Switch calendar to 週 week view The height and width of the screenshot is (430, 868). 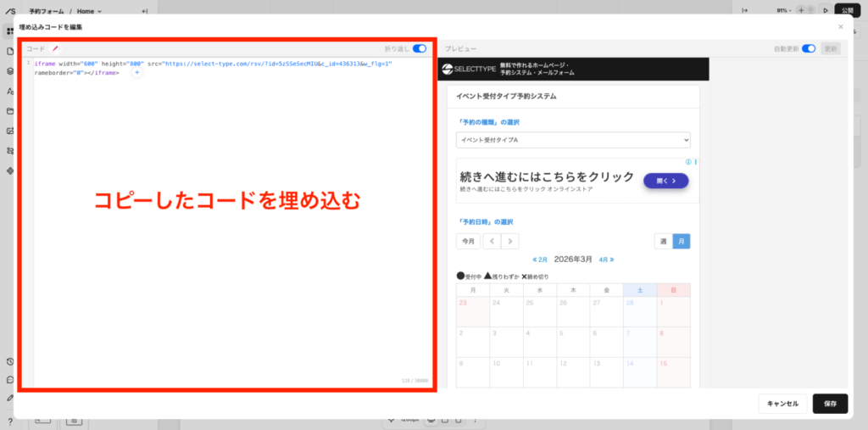(663, 241)
